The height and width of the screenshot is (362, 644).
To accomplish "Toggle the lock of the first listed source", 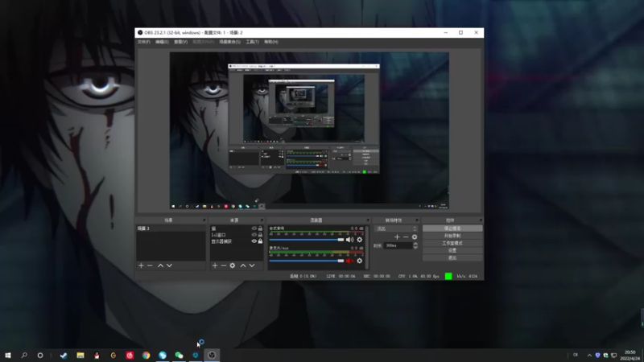I will click(260, 228).
